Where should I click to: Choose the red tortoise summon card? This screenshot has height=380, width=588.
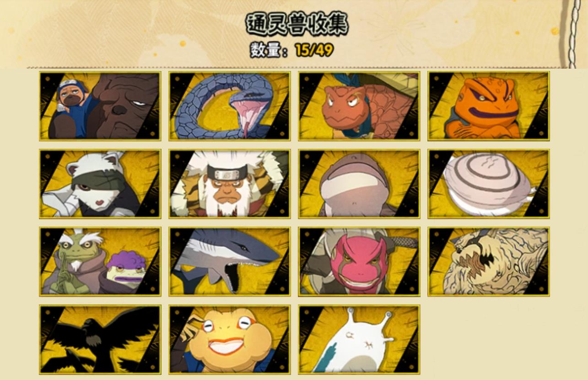coord(359,106)
